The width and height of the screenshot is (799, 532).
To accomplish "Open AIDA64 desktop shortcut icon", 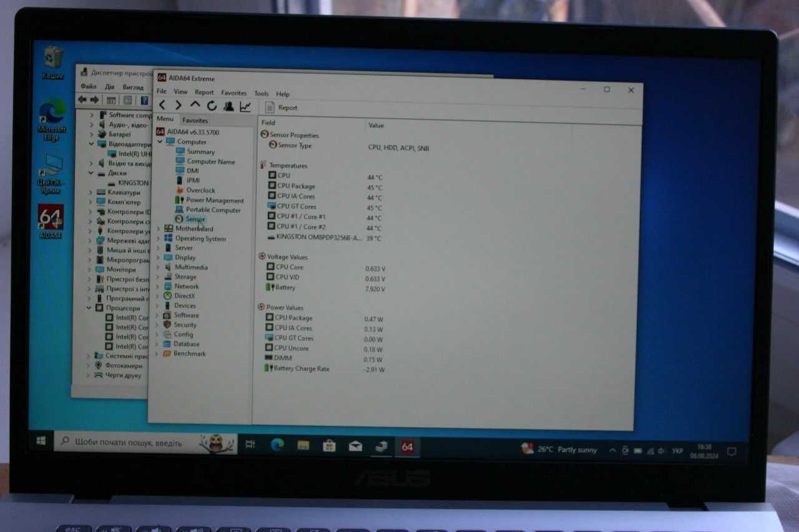I will coord(51,221).
